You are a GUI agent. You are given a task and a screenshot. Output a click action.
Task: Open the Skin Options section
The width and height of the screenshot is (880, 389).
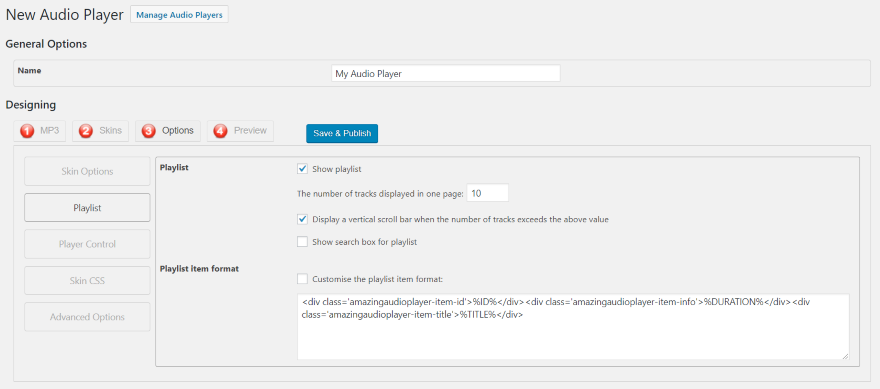click(x=87, y=171)
